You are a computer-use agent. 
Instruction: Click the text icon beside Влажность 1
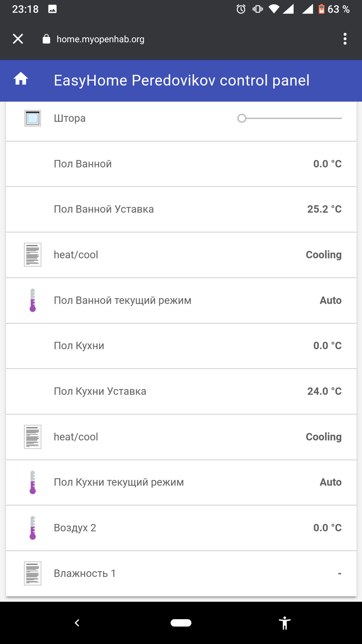click(33, 573)
